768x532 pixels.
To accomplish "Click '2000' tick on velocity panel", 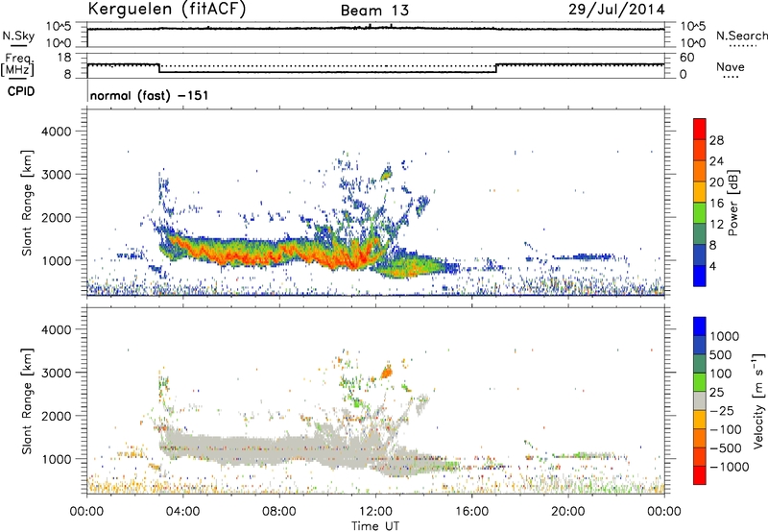I will [x=56, y=416].
